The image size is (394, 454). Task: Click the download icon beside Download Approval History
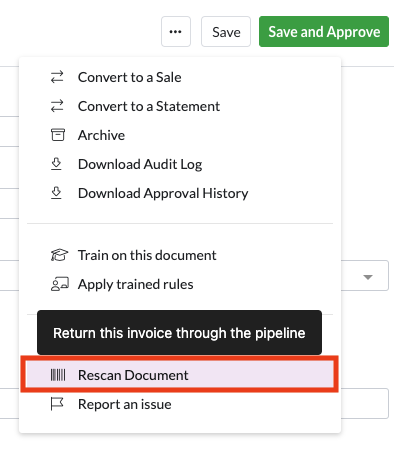coord(56,193)
